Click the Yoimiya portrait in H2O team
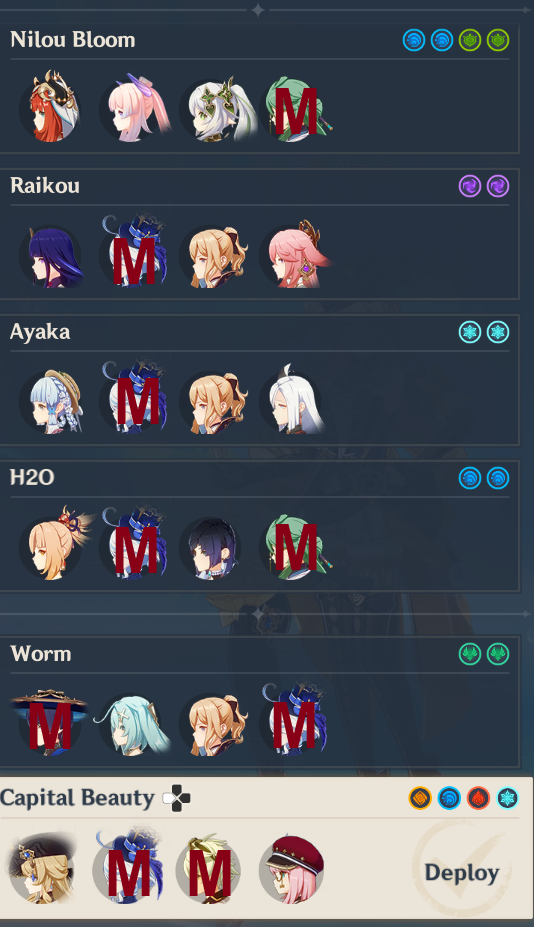Viewport: 534px width, 927px height. tap(53, 545)
